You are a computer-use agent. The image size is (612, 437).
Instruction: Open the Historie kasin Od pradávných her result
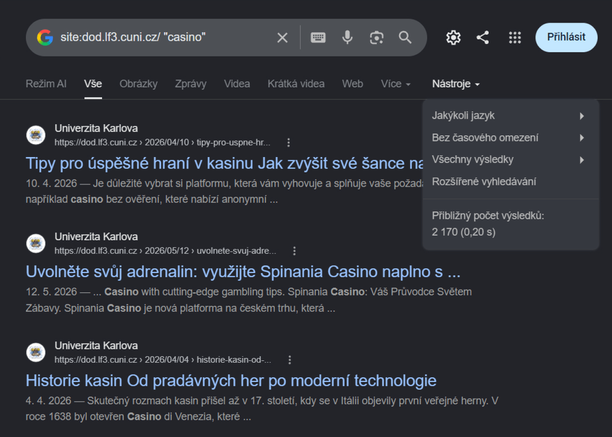pyautogui.click(x=231, y=380)
